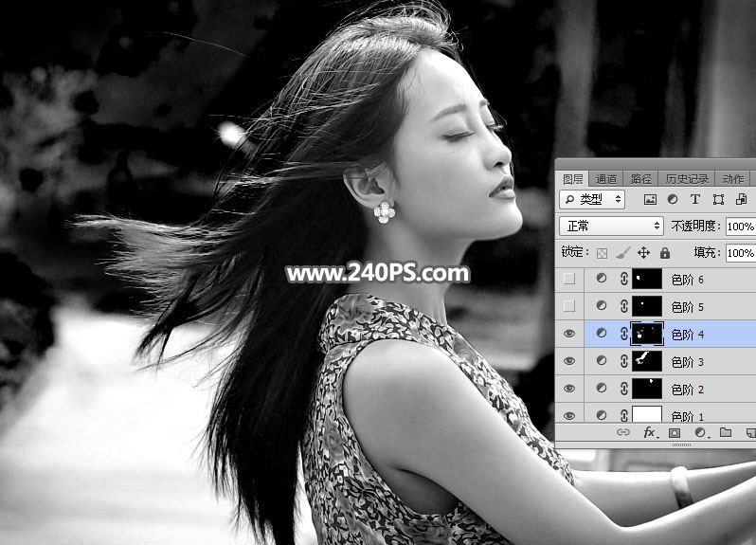The image size is (756, 545).
Task: Open the 动作 tab
Action: click(732, 179)
